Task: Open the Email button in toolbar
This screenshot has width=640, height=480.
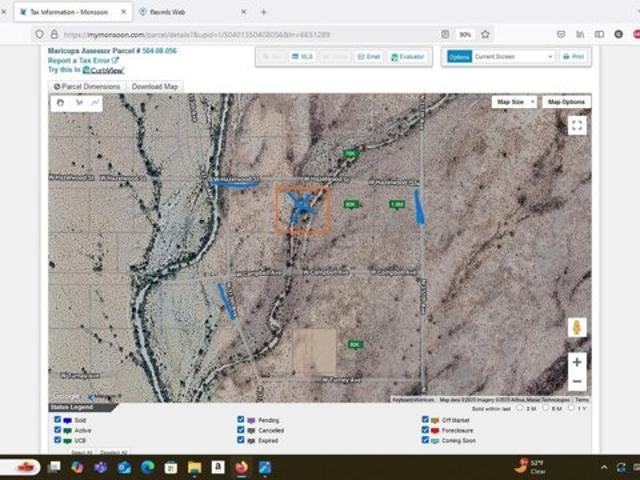Action: 368,57
